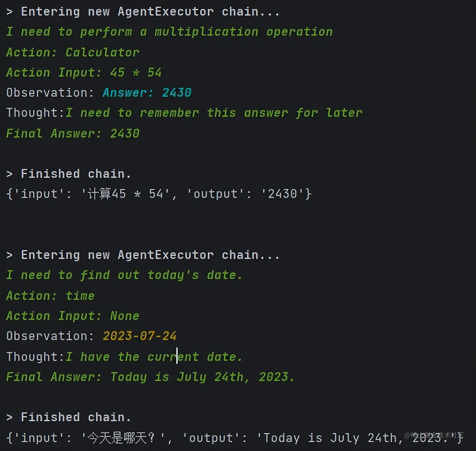This screenshot has height=451, width=476.
Task: Click the 'output': '2430' dictionary value
Action: (249, 194)
